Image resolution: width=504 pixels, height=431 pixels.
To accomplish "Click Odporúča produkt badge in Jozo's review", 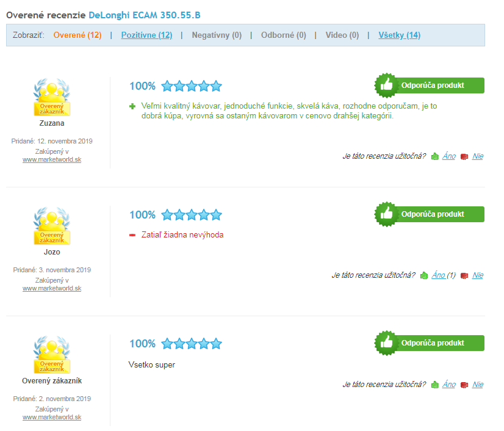I will pyautogui.click(x=429, y=214).
